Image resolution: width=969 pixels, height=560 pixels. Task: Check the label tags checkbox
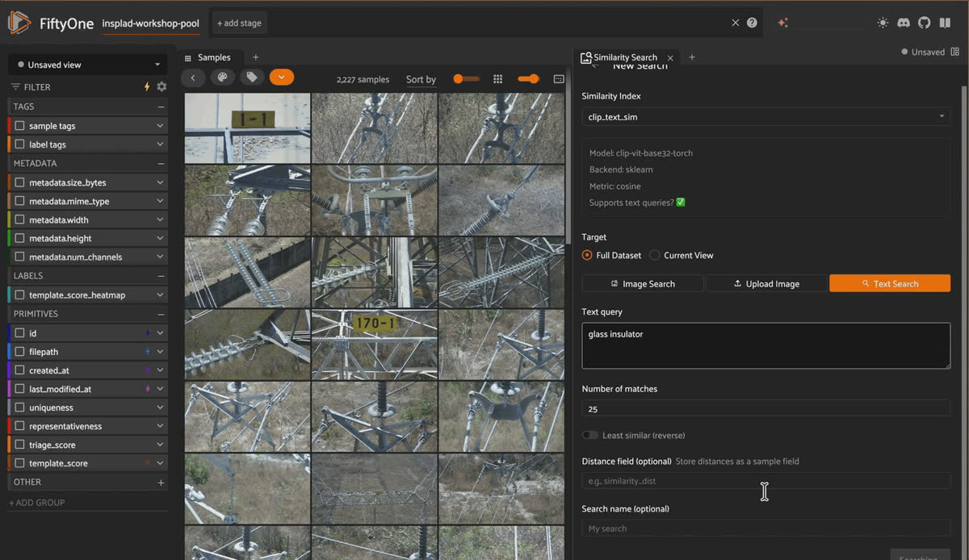coord(19,144)
